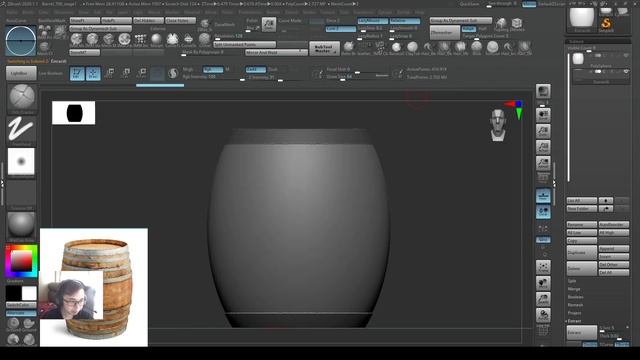
Task: Open the empty texture slot
Action: pos(21,194)
